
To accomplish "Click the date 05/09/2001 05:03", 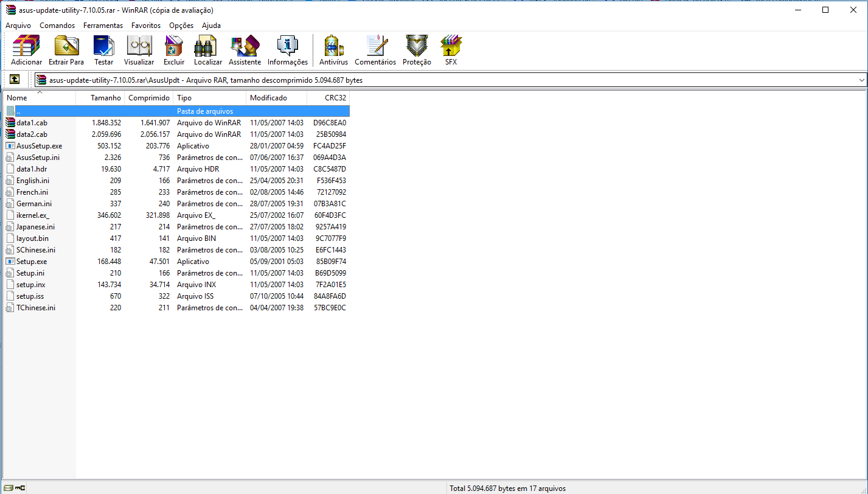I will pos(277,262).
